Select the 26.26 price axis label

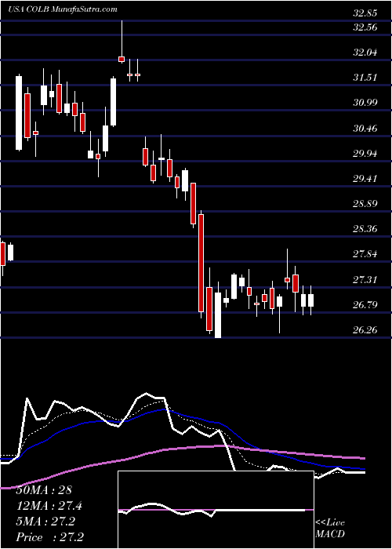tap(365, 330)
